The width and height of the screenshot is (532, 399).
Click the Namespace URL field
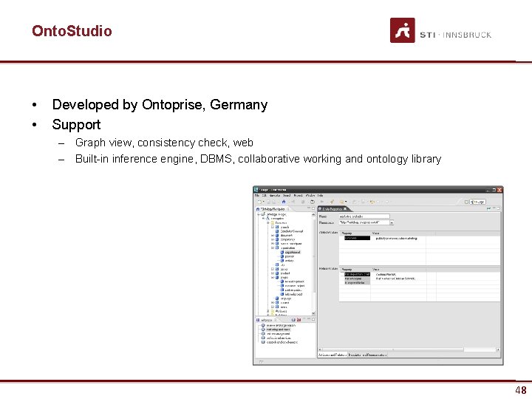[x=364, y=222]
